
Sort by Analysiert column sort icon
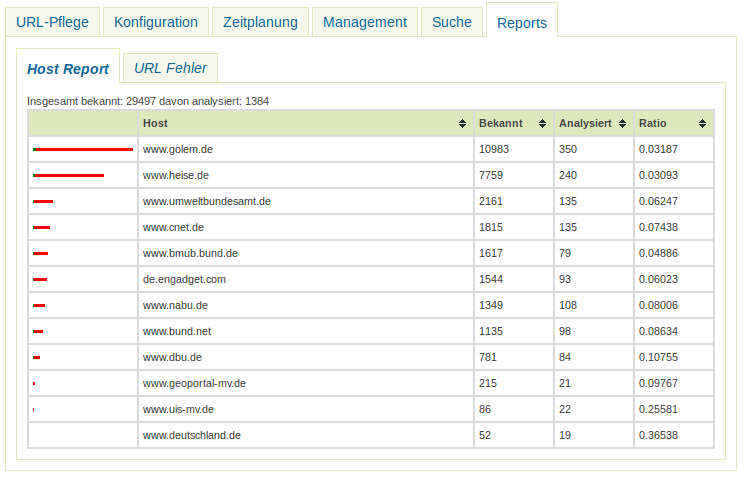[623, 124]
